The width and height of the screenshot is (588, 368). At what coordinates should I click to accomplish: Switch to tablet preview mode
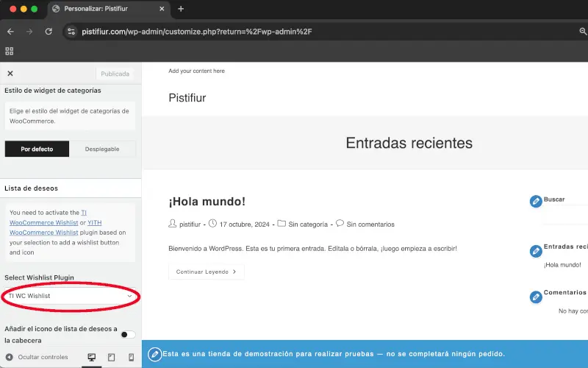112,357
